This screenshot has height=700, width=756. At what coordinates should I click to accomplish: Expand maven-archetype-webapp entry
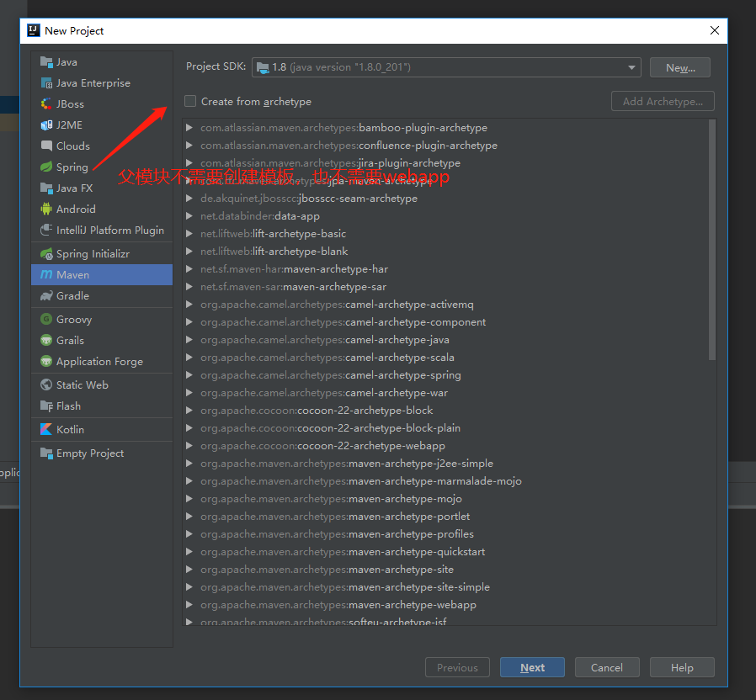189,605
